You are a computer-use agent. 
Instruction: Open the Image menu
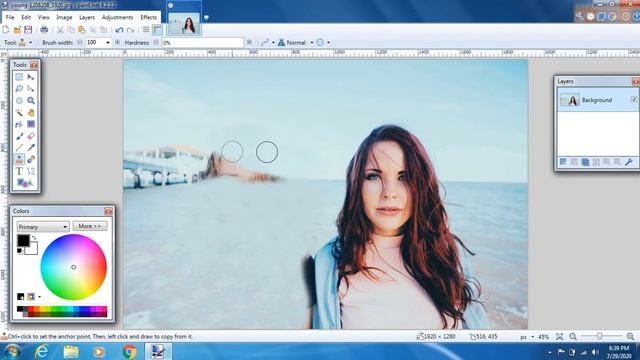pos(64,17)
